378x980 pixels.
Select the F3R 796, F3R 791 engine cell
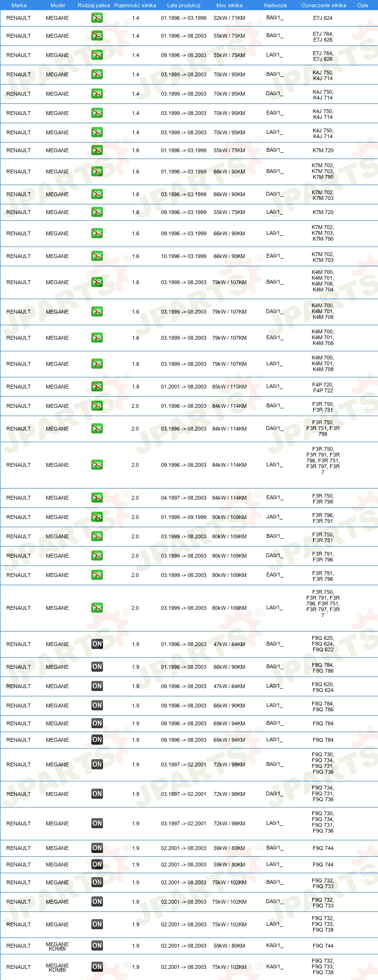(x=323, y=518)
